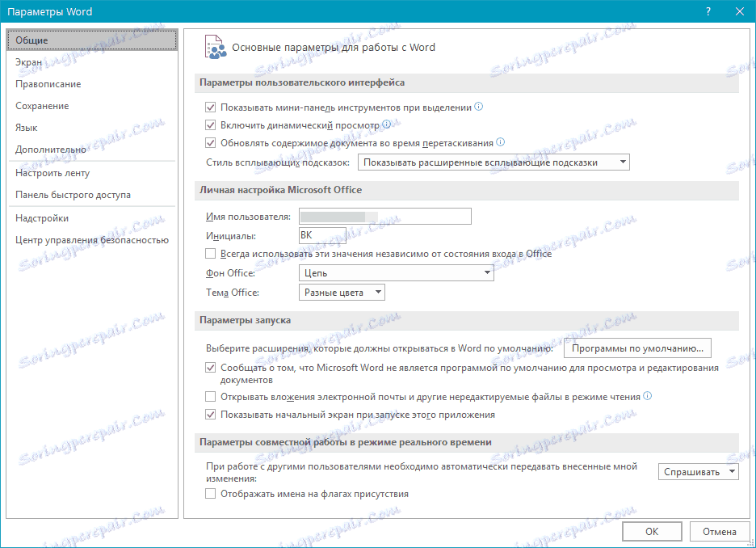756x548 pixels.
Task: Uncheck Показывать начальный экран при запуске
Action: click(210, 415)
